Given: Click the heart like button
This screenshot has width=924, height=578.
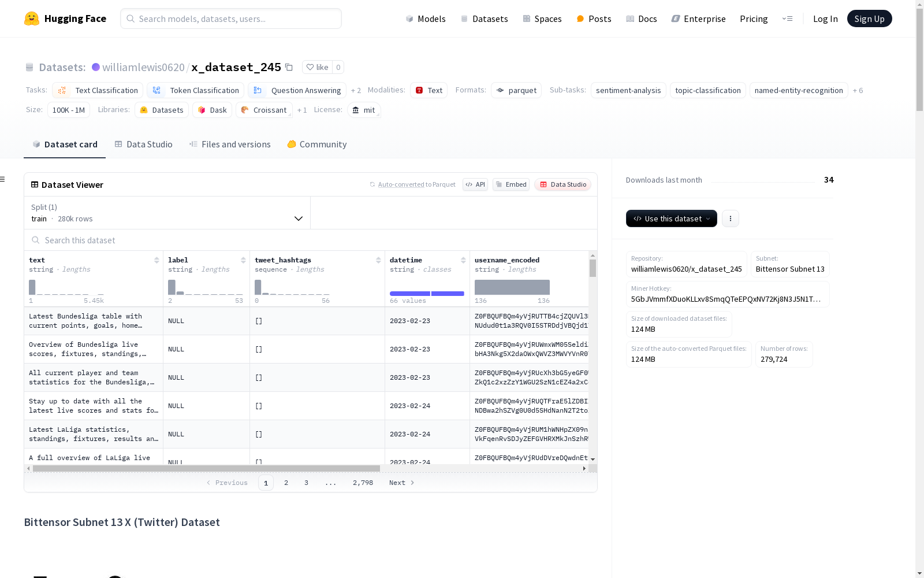Looking at the screenshot, I should tap(318, 67).
